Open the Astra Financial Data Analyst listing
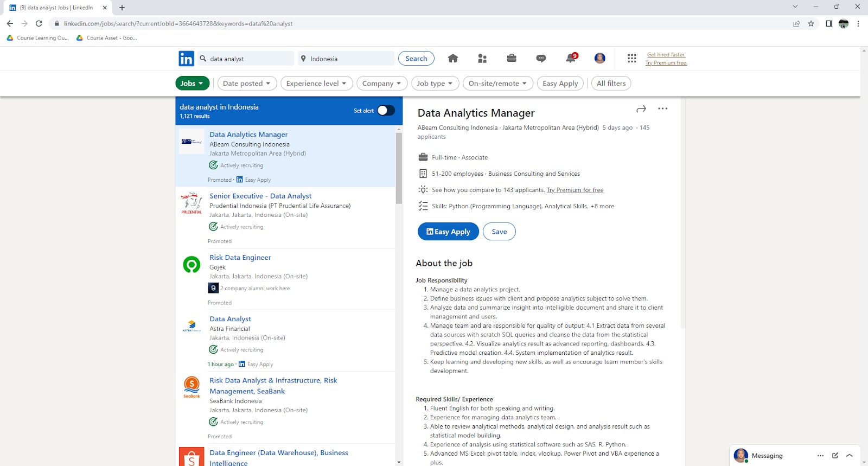The image size is (868, 466). pos(231,319)
